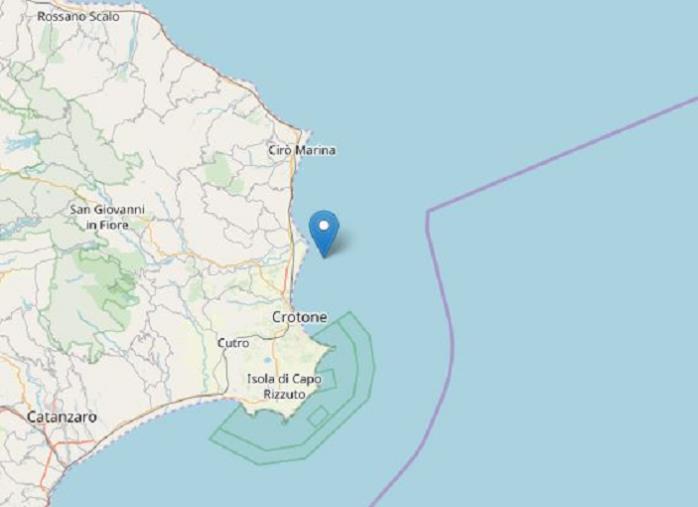
Task: Click the open sea east of the boundary
Action: 579,312
